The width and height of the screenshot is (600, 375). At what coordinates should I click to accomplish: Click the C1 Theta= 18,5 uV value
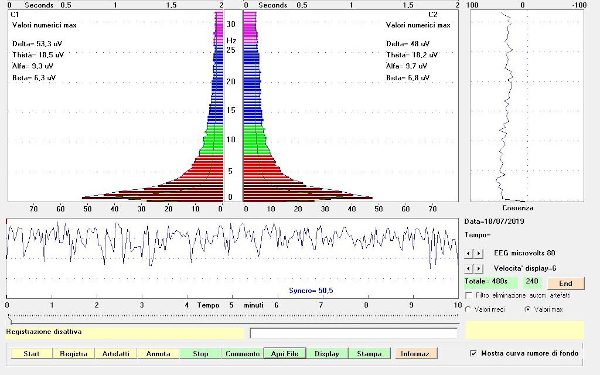point(38,55)
